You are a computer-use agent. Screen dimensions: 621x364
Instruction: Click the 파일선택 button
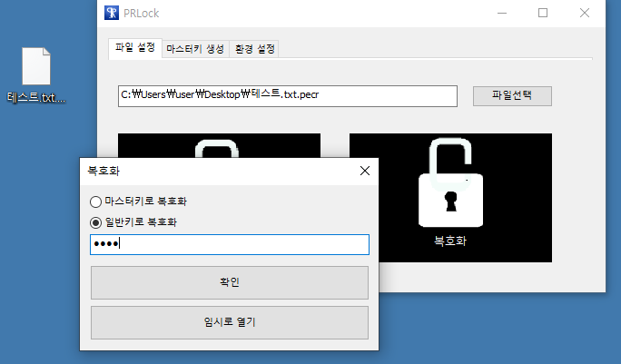pyautogui.click(x=512, y=96)
